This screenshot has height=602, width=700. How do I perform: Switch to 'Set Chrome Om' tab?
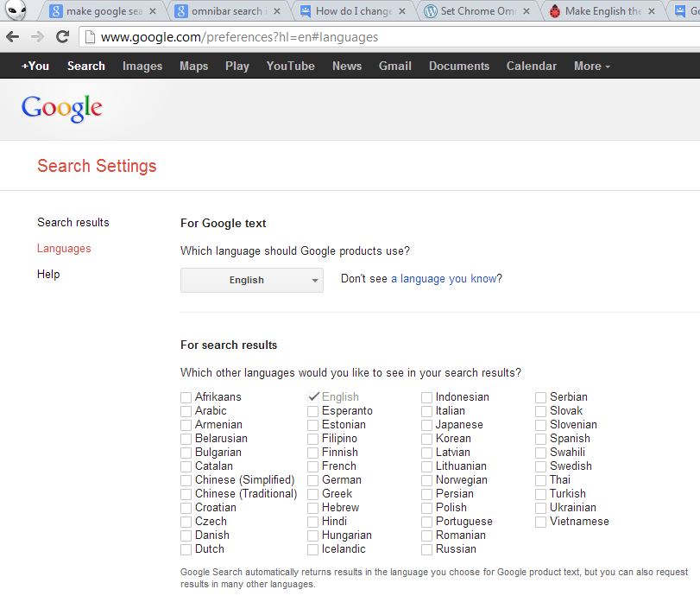(x=477, y=11)
